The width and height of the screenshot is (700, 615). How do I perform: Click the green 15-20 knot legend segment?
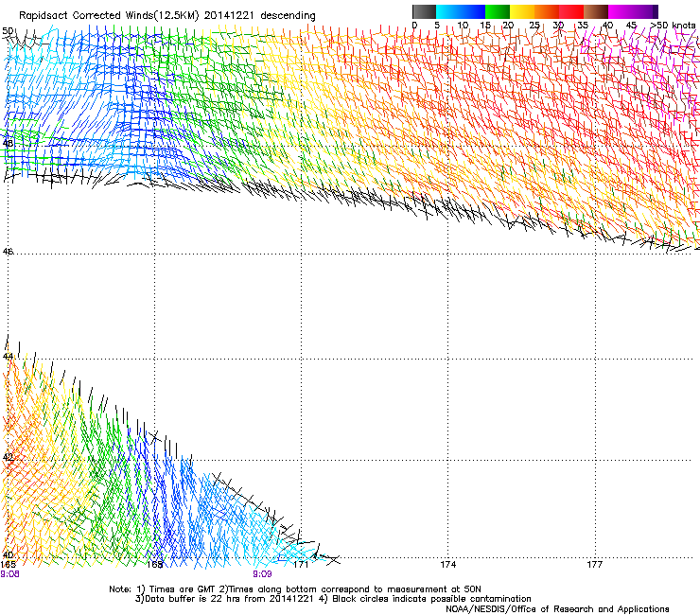click(x=498, y=11)
